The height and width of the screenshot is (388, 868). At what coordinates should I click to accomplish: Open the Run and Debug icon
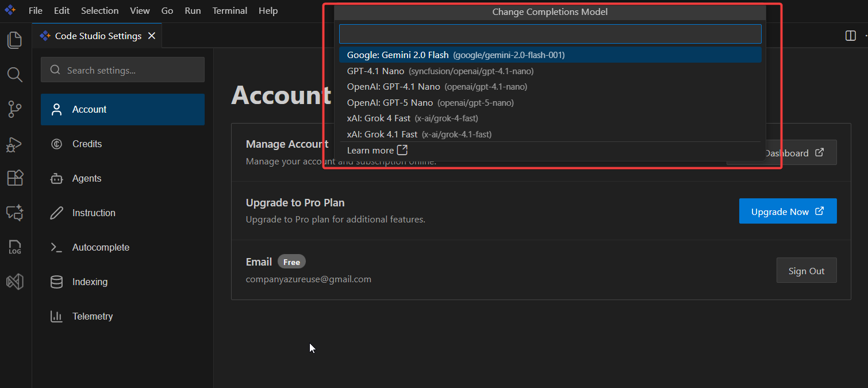(x=15, y=144)
